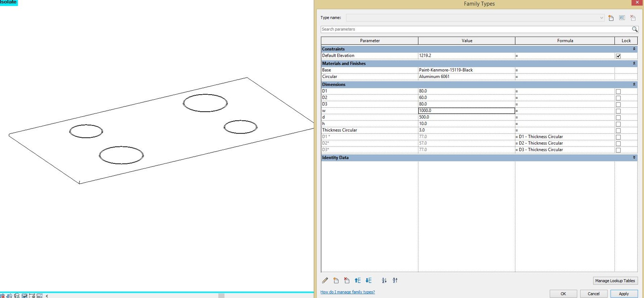Click the Lock column header
The height and width of the screenshot is (298, 644).
(626, 41)
